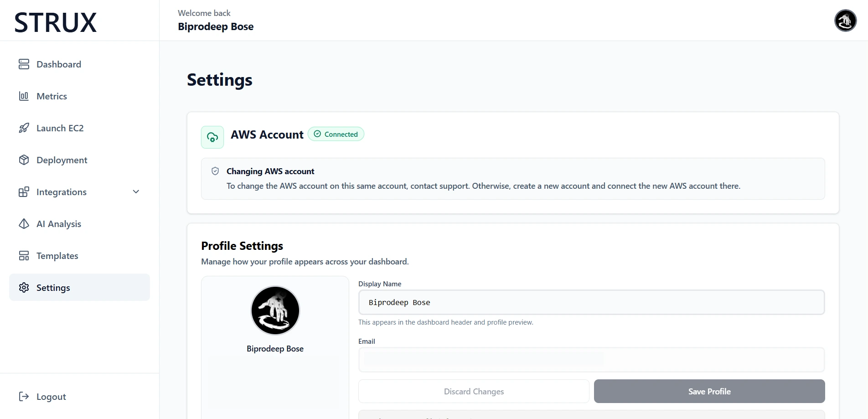Click the dashboard header helper text

(x=446, y=322)
